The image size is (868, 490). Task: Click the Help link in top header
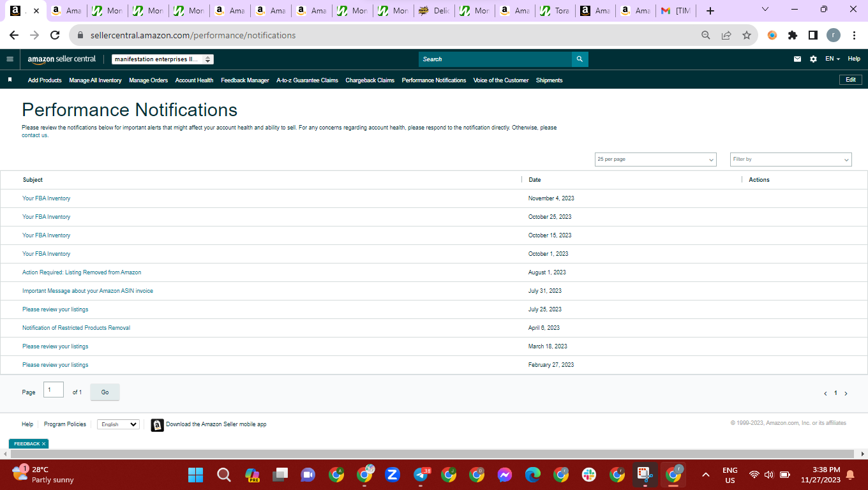(854, 59)
